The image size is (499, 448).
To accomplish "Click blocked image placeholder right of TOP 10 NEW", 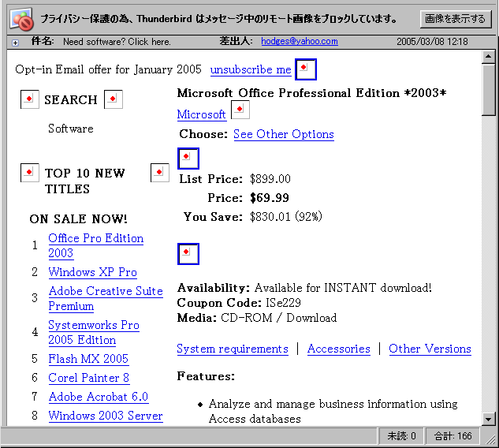I will click(x=160, y=173).
